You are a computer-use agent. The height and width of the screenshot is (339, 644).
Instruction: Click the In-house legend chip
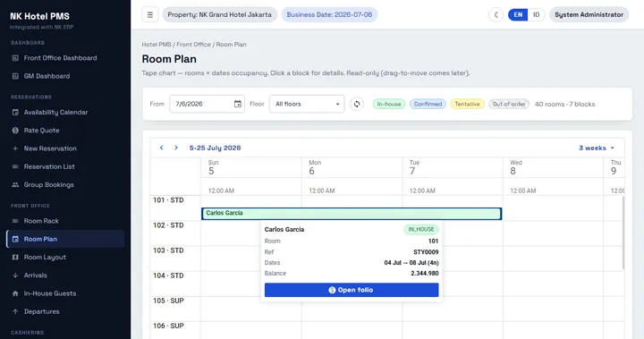tap(389, 104)
